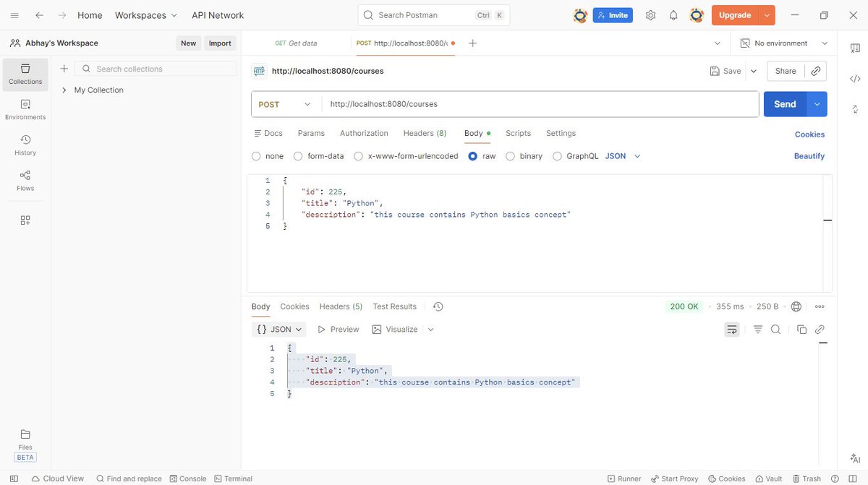This screenshot has height=485, width=868.
Task: Go back with the left arrow
Action: (x=39, y=15)
